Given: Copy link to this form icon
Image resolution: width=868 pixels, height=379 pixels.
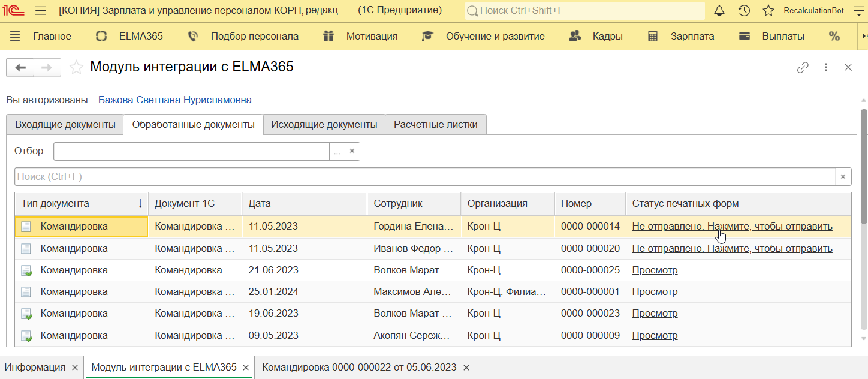Looking at the screenshot, I should (x=803, y=67).
